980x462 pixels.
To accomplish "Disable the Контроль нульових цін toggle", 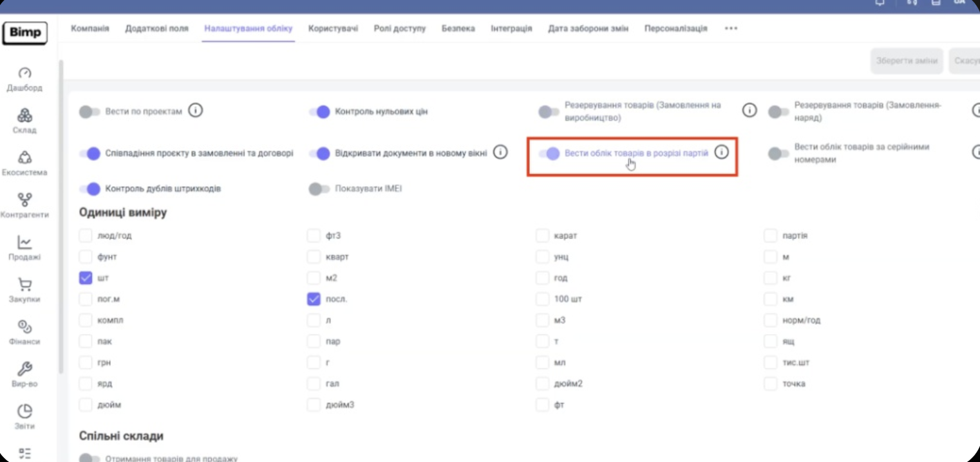I will [x=319, y=112].
